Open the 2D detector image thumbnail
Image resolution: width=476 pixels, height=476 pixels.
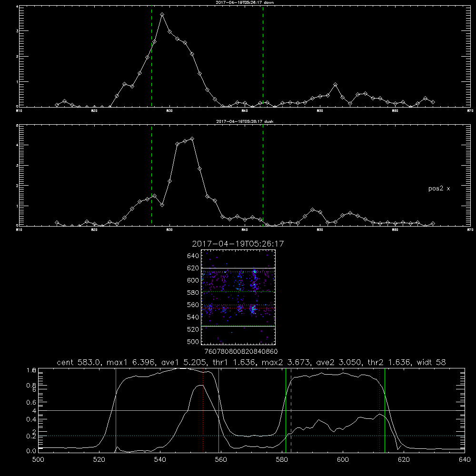point(238,297)
